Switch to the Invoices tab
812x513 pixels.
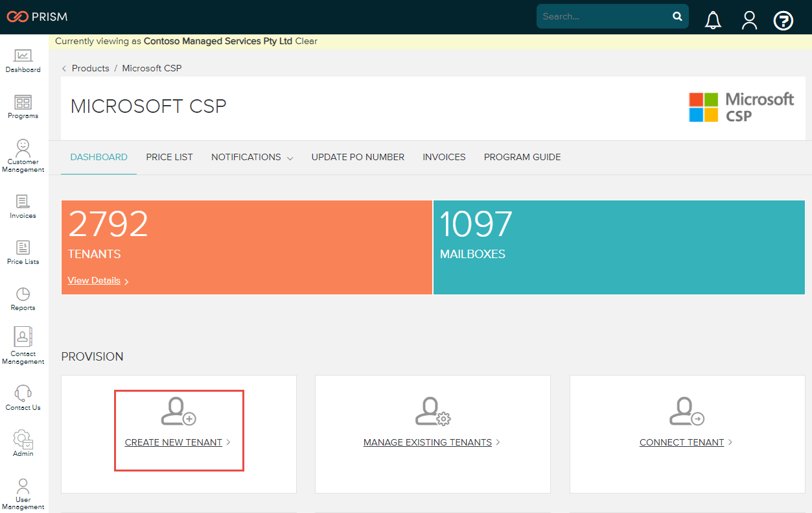(444, 157)
